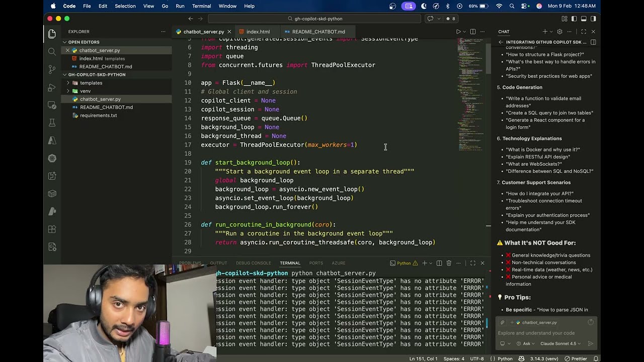Viewport: 644px width, 362px height.
Task: Maximize the terminal panel size
Action: coord(472,263)
